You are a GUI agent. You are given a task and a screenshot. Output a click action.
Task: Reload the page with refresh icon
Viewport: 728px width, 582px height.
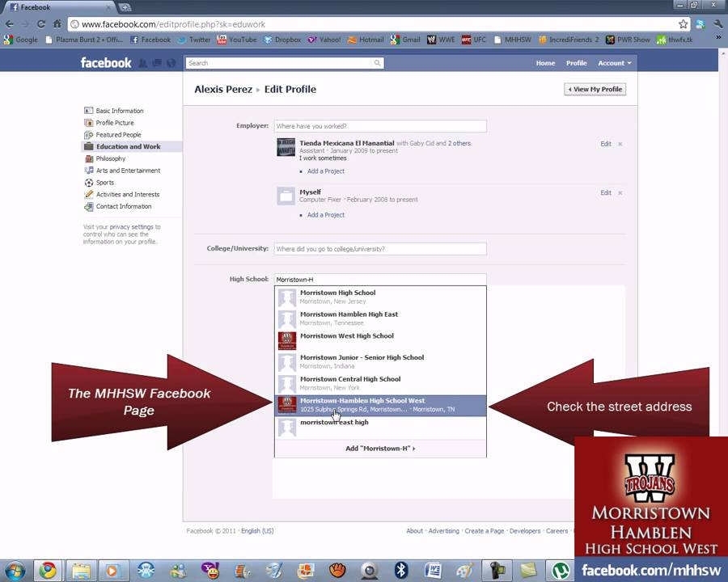point(41,24)
